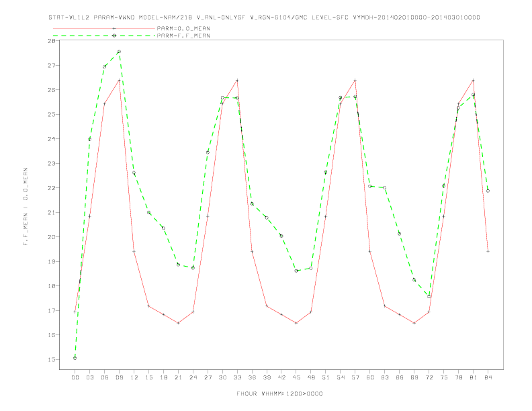Click x-axis tick label 84
532x411 pixels.
[x=488, y=377]
